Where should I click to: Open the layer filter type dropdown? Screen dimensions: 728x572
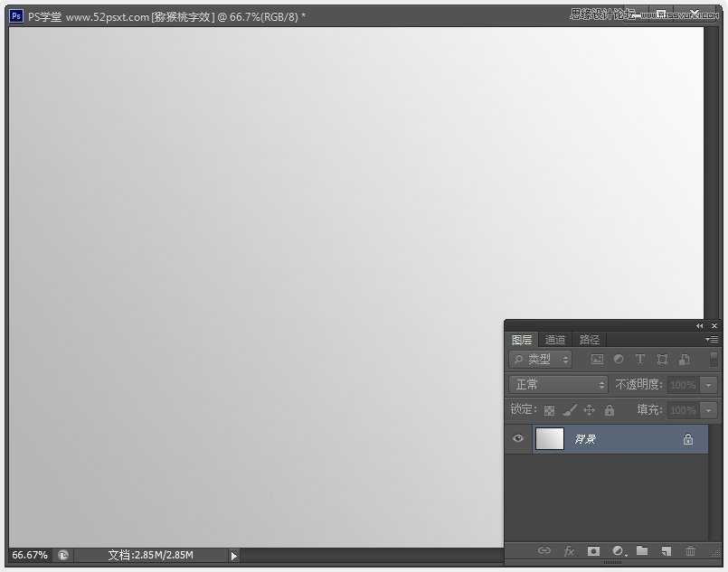pos(540,359)
